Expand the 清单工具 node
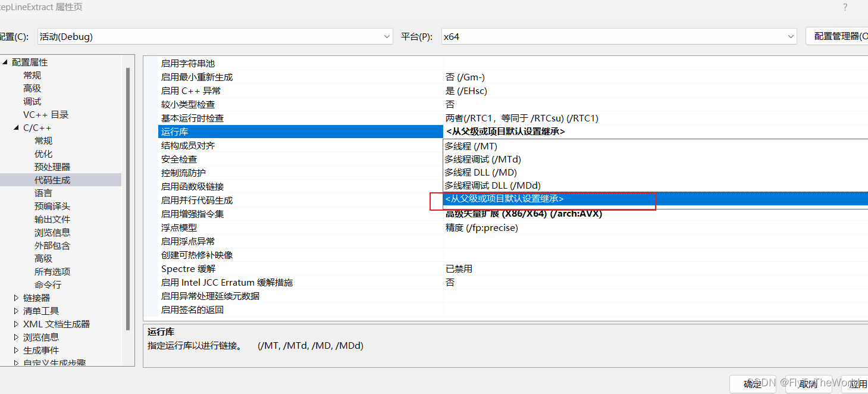 16,310
